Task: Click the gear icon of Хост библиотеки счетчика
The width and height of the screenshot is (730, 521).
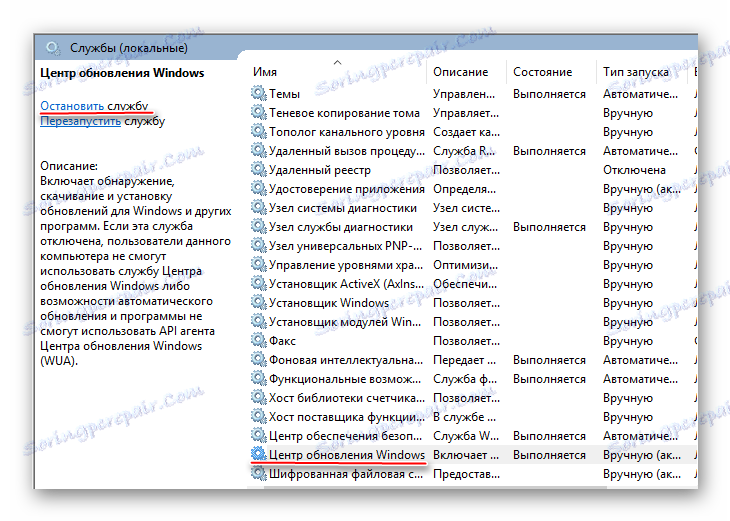Action: click(x=258, y=398)
